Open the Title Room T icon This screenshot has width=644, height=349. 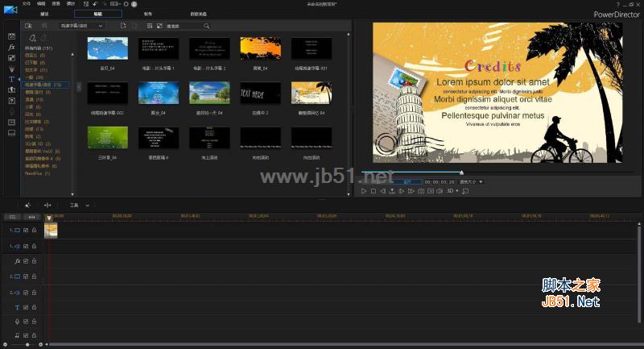pos(11,79)
